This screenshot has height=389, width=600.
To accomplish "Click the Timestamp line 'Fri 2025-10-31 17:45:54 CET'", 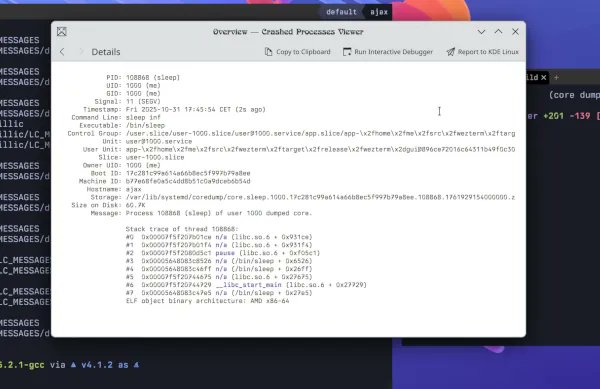I will pos(180,109).
